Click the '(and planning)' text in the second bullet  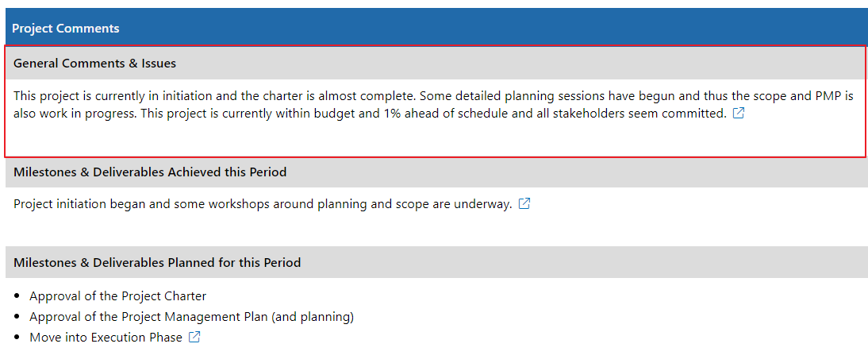[326, 317]
